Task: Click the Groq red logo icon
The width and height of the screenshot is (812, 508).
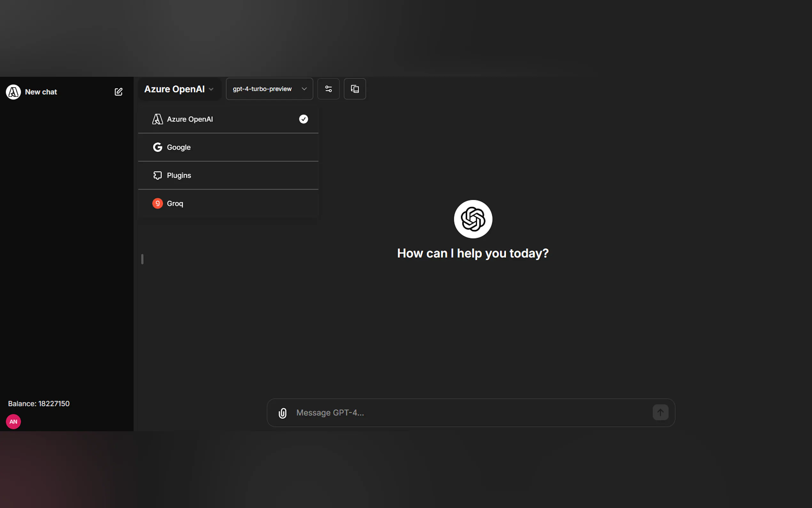Action: 157,203
